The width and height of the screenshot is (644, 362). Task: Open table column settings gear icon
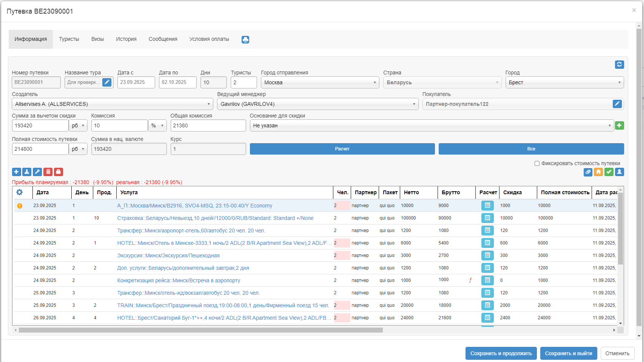pyautogui.click(x=20, y=192)
